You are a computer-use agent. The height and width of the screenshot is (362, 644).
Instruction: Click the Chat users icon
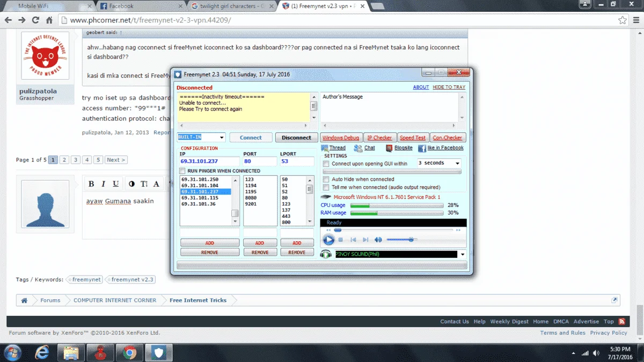tap(358, 148)
